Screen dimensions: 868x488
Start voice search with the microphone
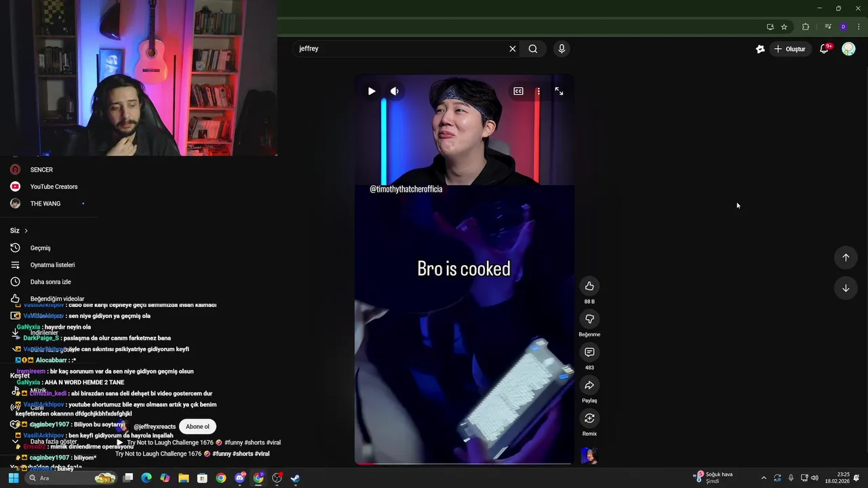coord(561,49)
